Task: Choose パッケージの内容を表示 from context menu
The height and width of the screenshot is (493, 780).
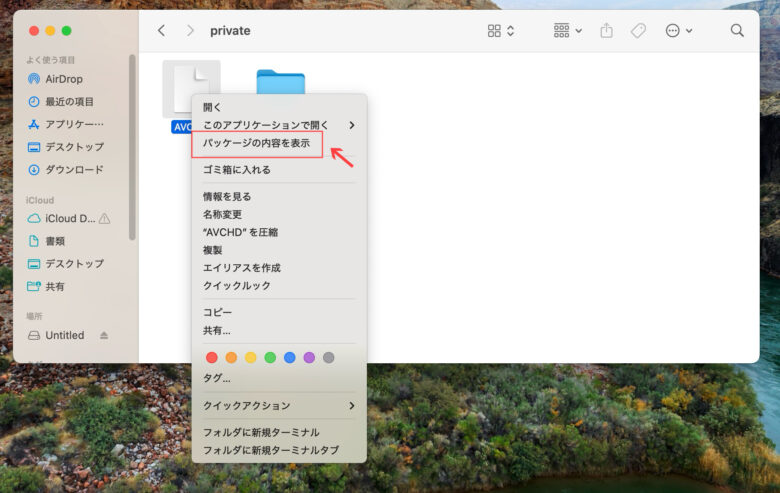Action: (x=257, y=144)
